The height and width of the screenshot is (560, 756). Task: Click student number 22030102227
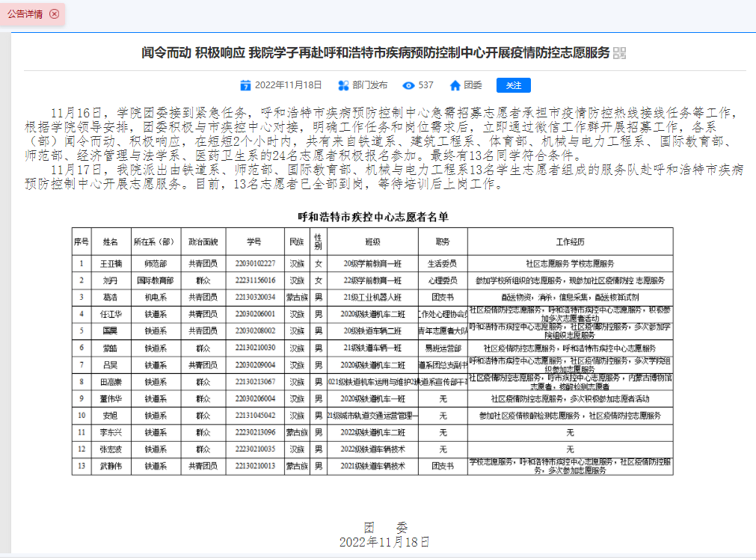coord(255,264)
